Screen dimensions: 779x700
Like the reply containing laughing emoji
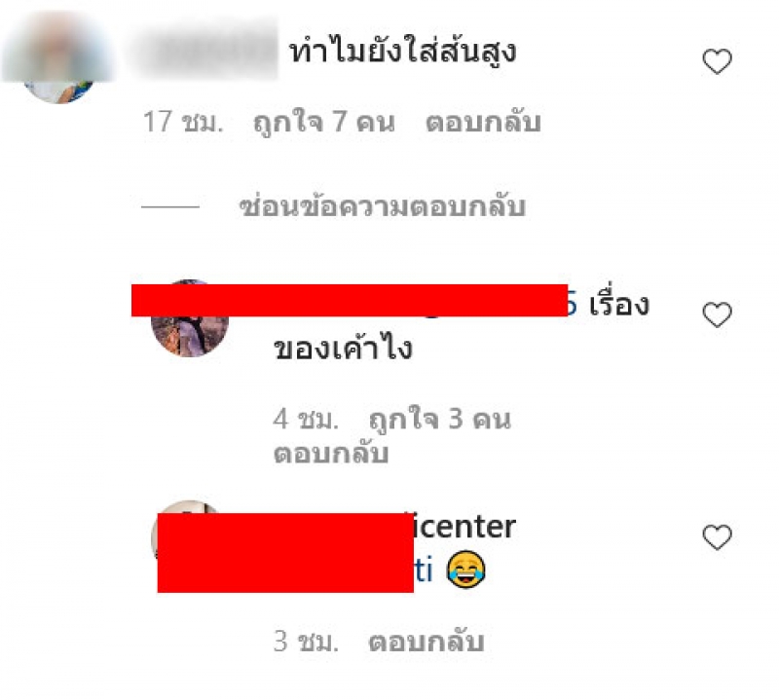pos(717,537)
